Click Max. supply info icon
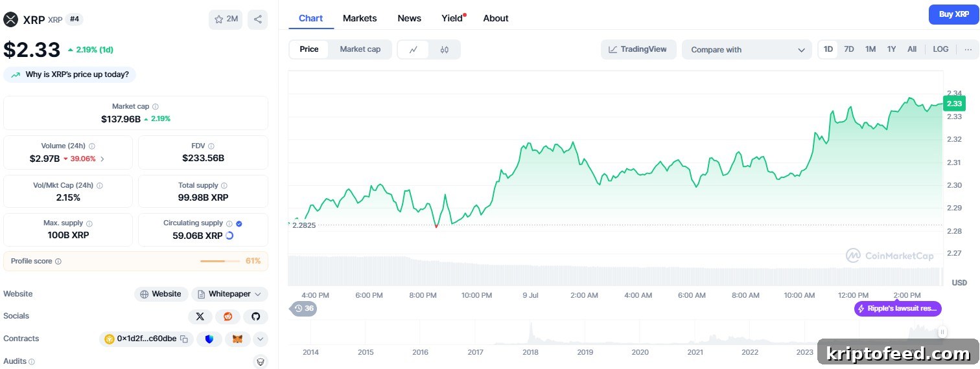The width and height of the screenshot is (980, 369). click(x=89, y=223)
